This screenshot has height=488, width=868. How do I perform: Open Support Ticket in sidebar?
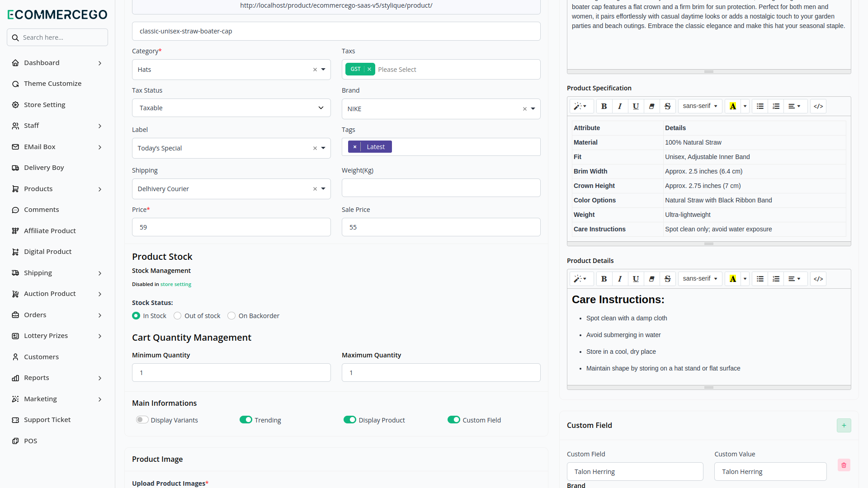[x=47, y=420]
